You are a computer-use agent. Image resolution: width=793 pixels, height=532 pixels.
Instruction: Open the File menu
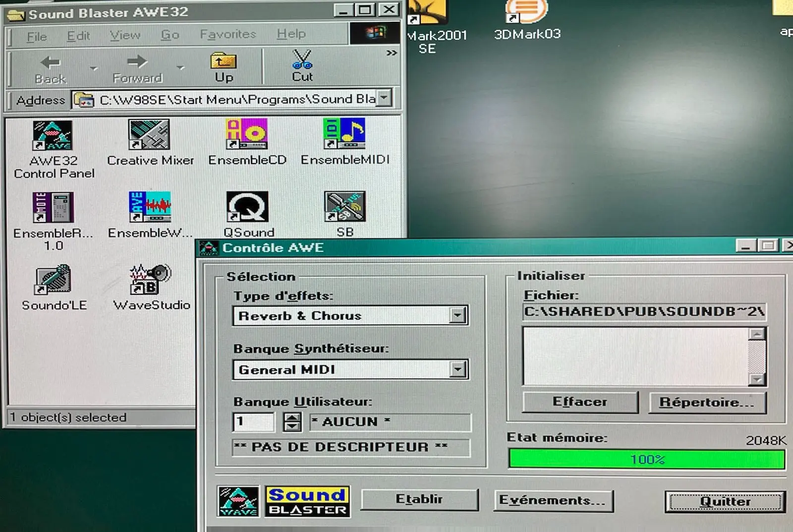point(37,37)
